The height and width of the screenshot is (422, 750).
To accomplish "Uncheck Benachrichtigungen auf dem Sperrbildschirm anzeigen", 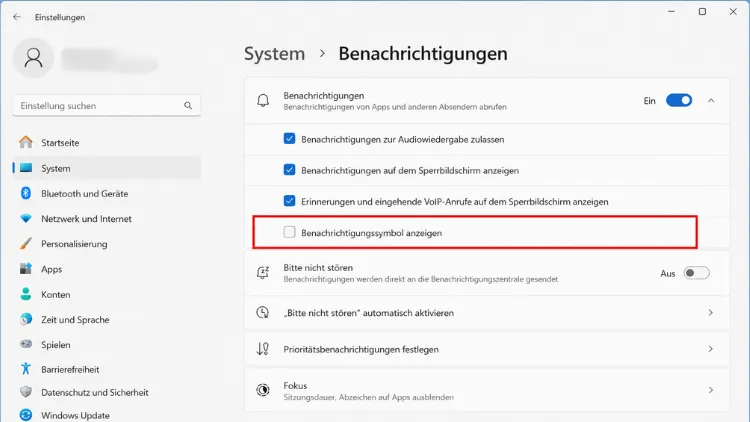I will [x=289, y=170].
